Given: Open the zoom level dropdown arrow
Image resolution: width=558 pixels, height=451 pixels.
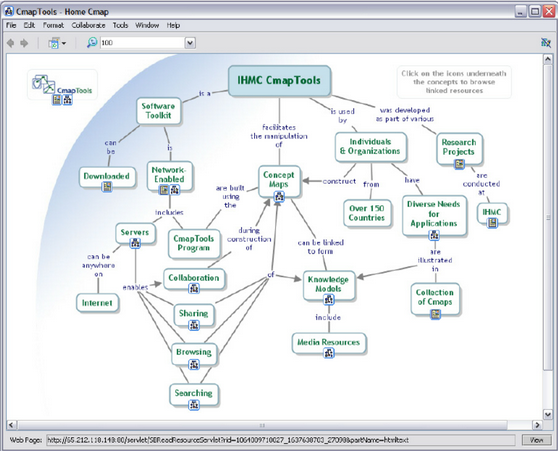Looking at the screenshot, I should point(190,43).
